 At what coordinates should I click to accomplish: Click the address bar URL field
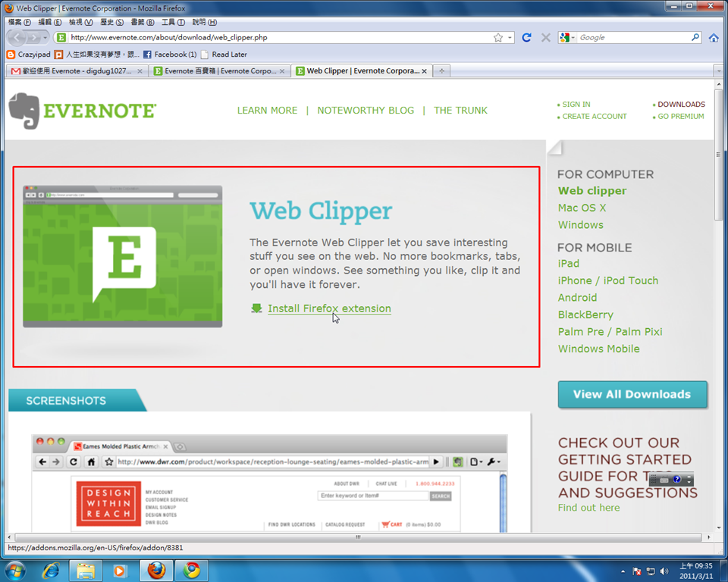point(280,38)
